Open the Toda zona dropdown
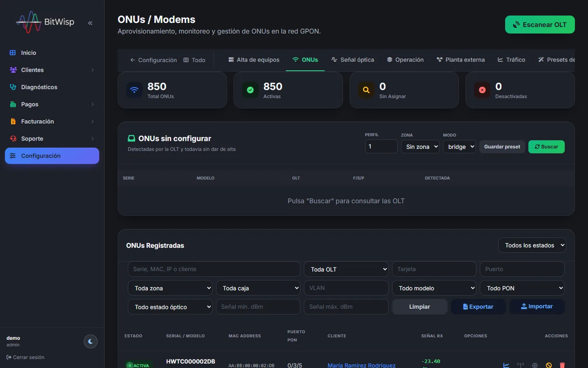588x368 pixels. tap(170, 288)
